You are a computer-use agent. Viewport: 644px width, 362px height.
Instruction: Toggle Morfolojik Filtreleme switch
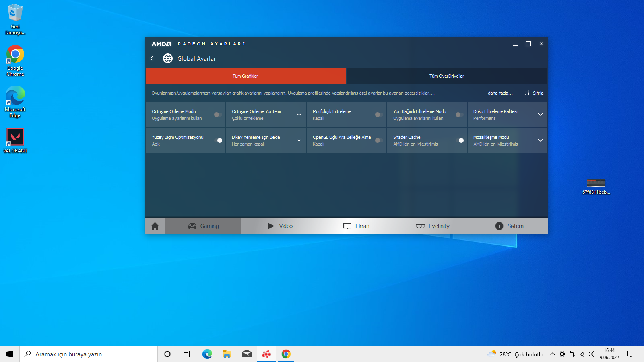(x=379, y=115)
